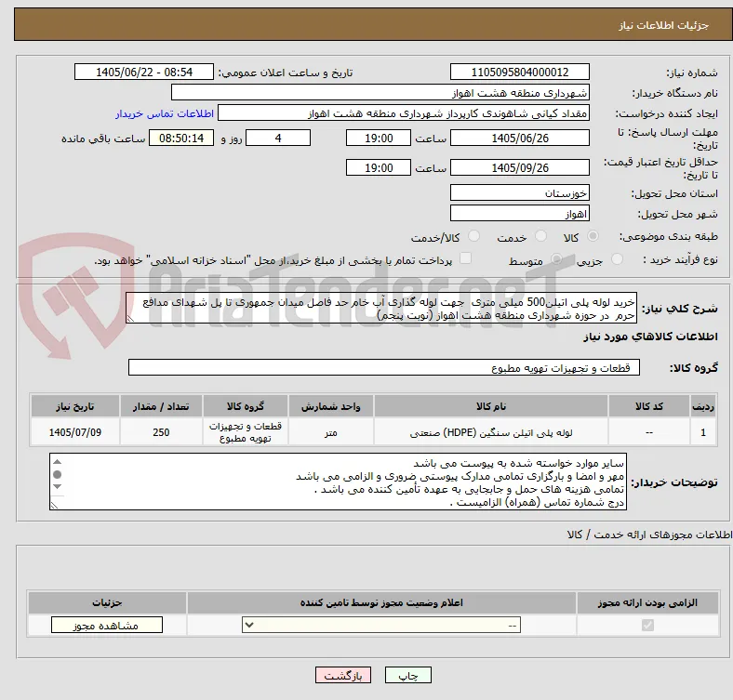The height and width of the screenshot is (700, 733).
Task: Click the ایجاد کننده درخواست field
Action: pos(404,113)
